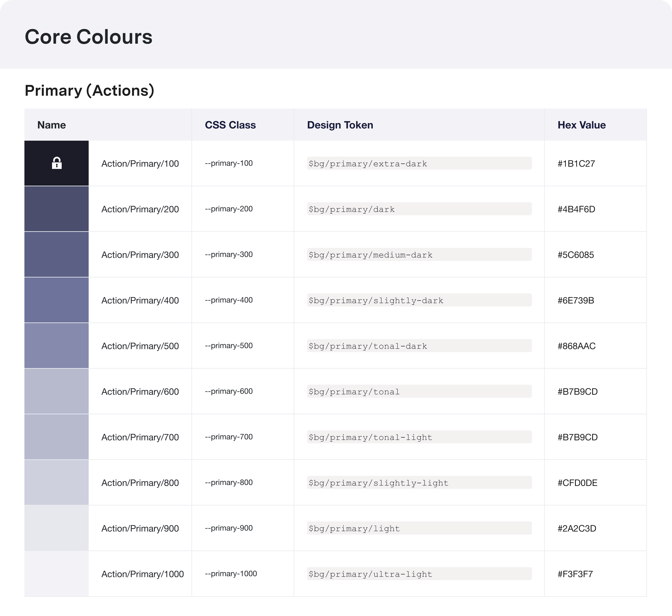The image size is (672, 616).
Task: Choose the Action/Primary/500 colour swatch
Action: [x=56, y=346]
